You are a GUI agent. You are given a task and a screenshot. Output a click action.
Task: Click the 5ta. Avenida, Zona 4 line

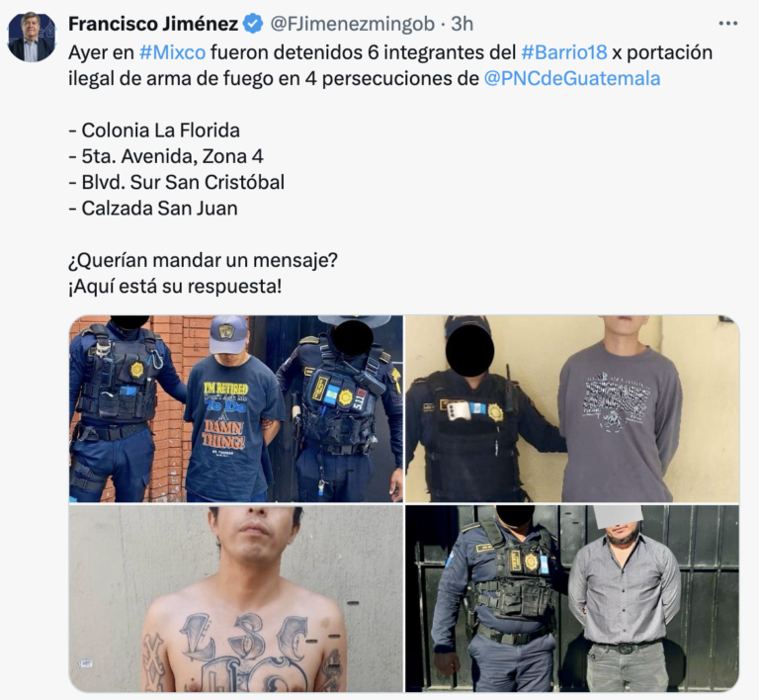click(166, 156)
